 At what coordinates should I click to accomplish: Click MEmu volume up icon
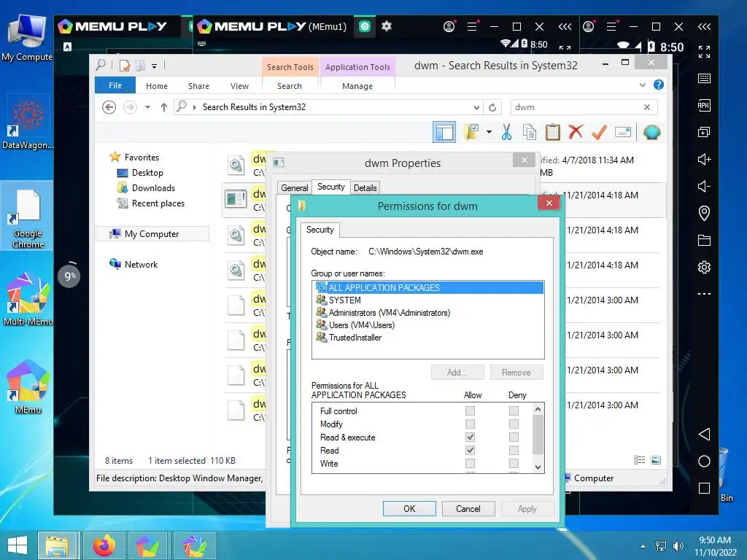(704, 159)
